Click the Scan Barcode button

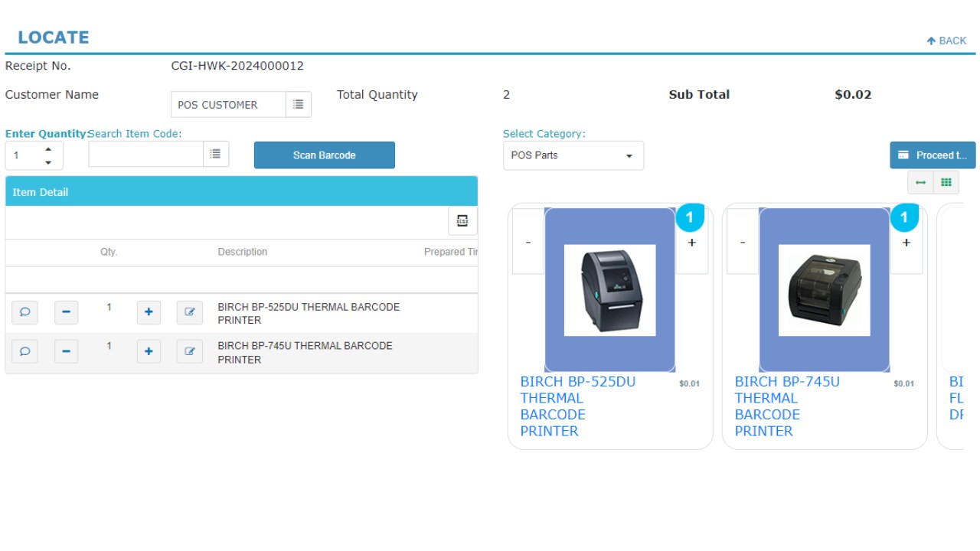pos(325,155)
